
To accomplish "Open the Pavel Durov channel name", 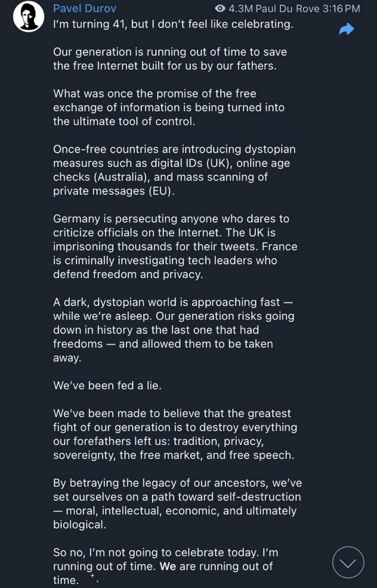I will (x=85, y=8).
